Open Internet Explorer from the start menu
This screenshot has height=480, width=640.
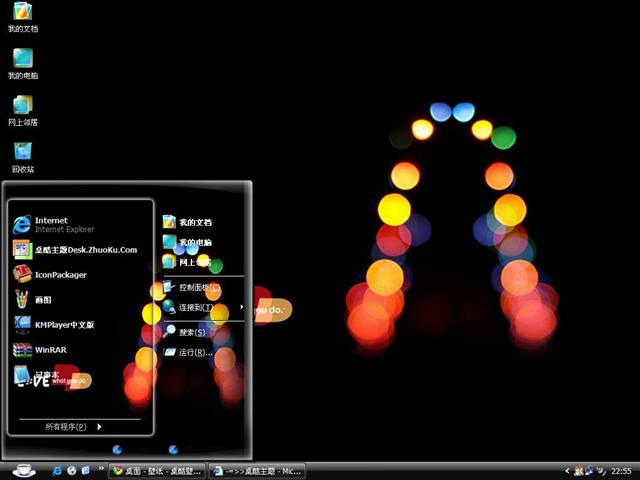(x=60, y=224)
